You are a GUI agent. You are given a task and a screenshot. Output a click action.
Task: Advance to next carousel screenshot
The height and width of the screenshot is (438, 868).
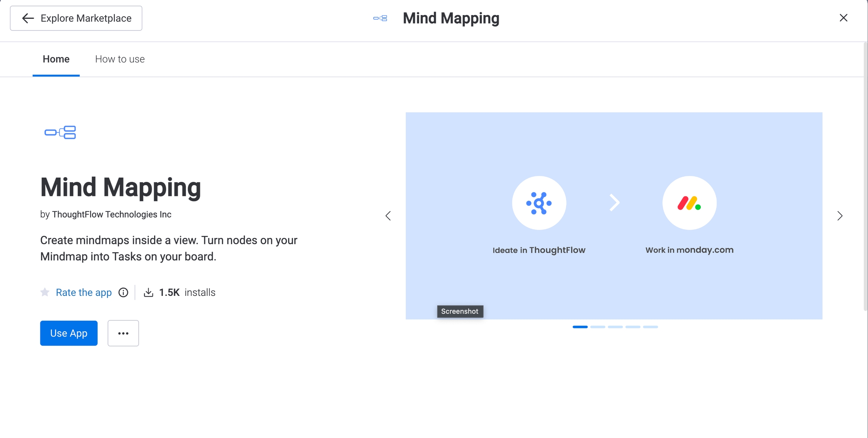pos(840,216)
